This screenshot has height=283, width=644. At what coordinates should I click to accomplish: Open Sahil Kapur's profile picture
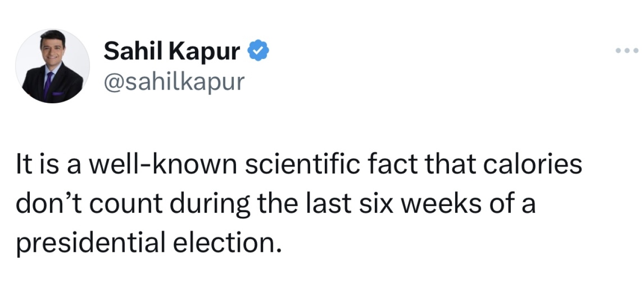52,66
